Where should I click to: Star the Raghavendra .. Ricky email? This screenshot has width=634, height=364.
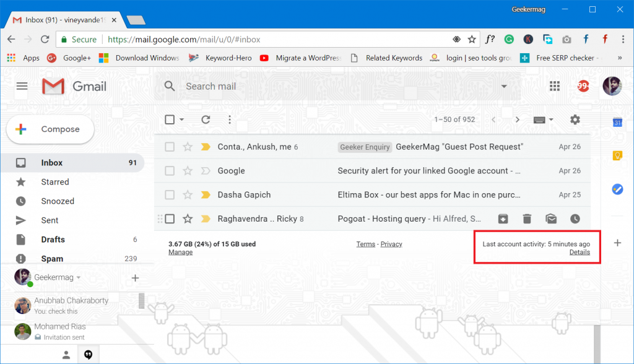[x=188, y=219]
